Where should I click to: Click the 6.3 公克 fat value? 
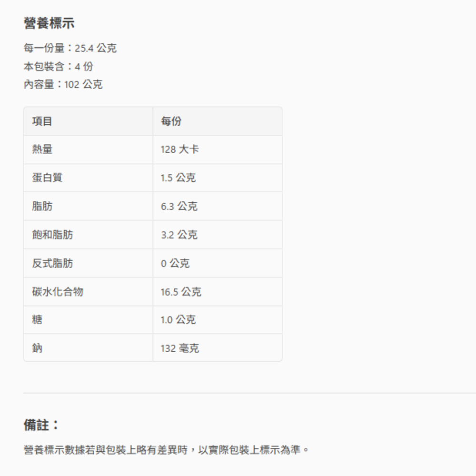coord(178,207)
